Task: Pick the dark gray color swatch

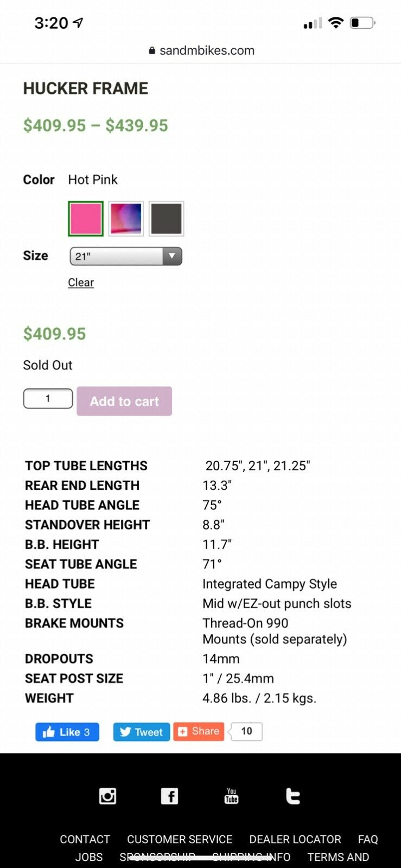Action: coord(167,219)
